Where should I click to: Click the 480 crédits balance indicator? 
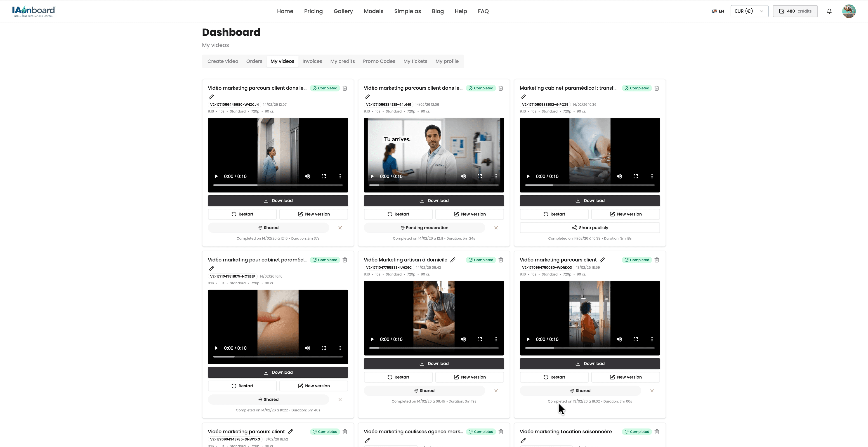[x=795, y=11]
